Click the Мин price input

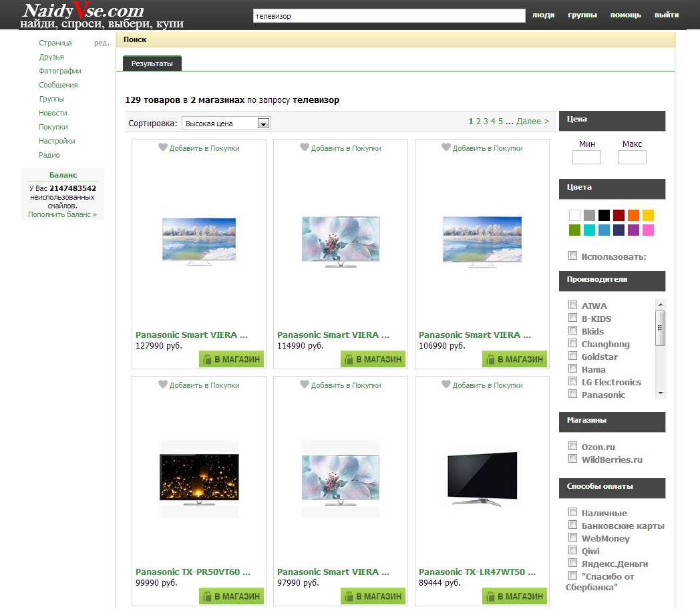(x=586, y=157)
